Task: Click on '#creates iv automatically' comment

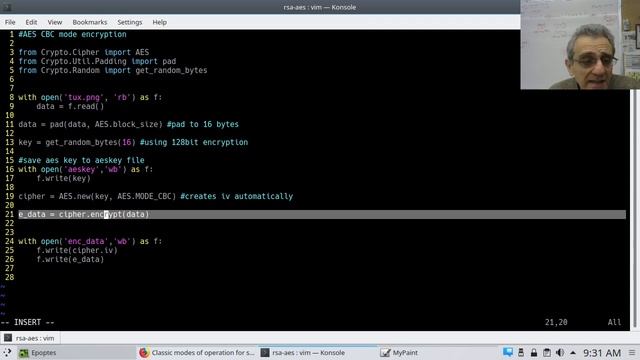Action: pos(237,196)
